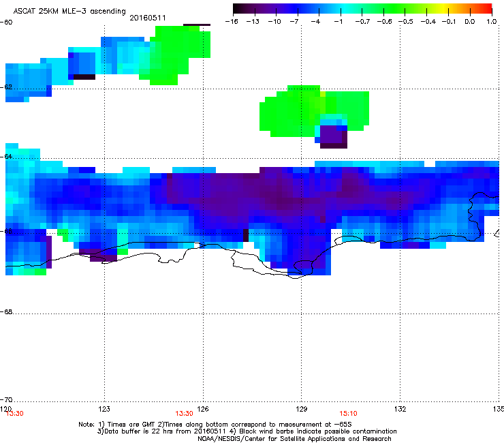The image size is (504, 443).
Task: Click the 'NOAA/NESDIS/Center for Satellite Applications' credit line
Action: 294,438
